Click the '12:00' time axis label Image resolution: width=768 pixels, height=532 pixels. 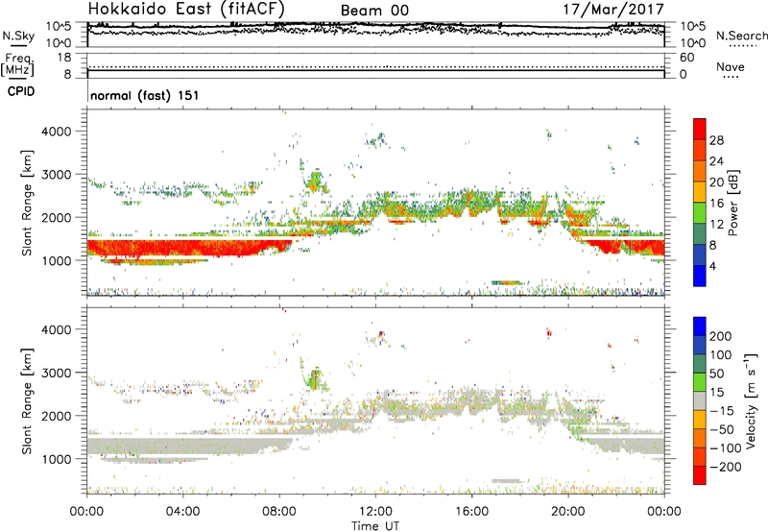pos(375,512)
